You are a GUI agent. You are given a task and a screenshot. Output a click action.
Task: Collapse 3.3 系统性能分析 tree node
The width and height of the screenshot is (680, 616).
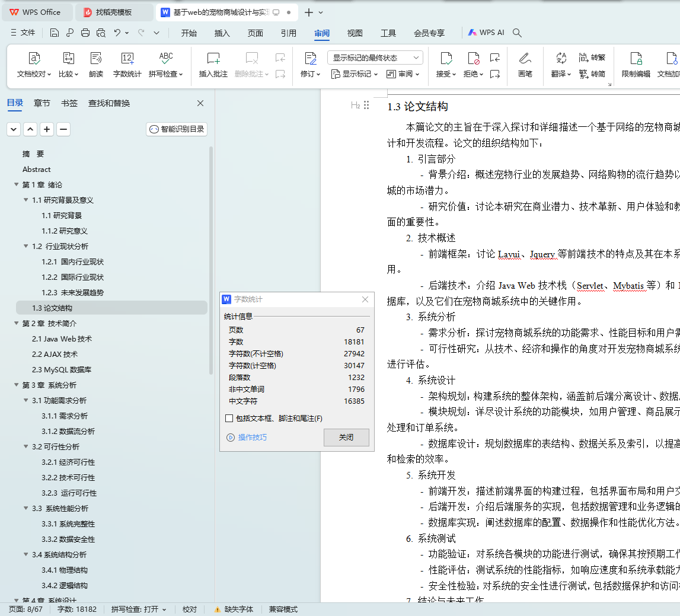pos(26,508)
